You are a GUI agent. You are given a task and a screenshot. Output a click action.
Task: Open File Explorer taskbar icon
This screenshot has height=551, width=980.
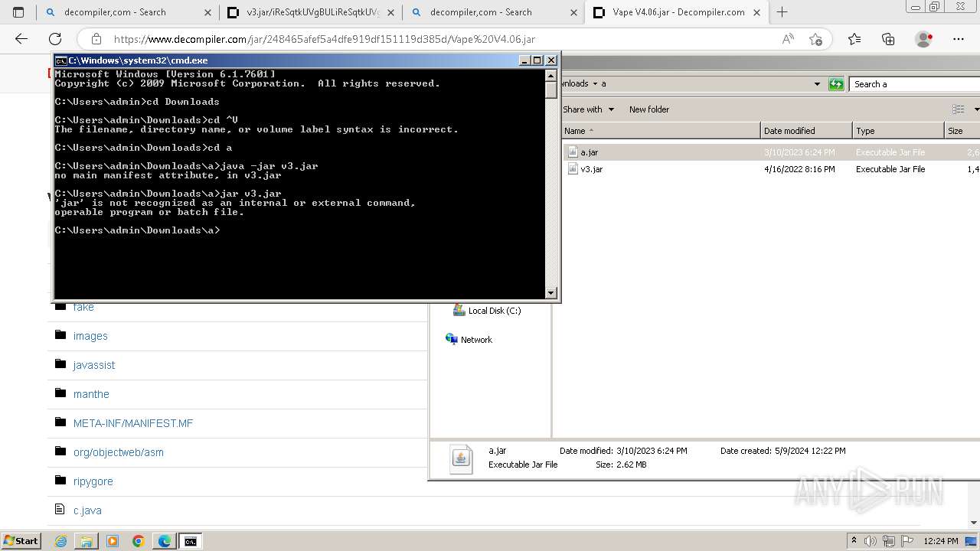pos(87,541)
